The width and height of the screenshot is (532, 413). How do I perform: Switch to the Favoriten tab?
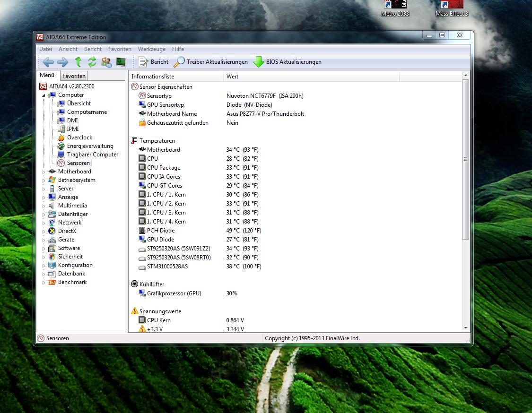[74, 76]
